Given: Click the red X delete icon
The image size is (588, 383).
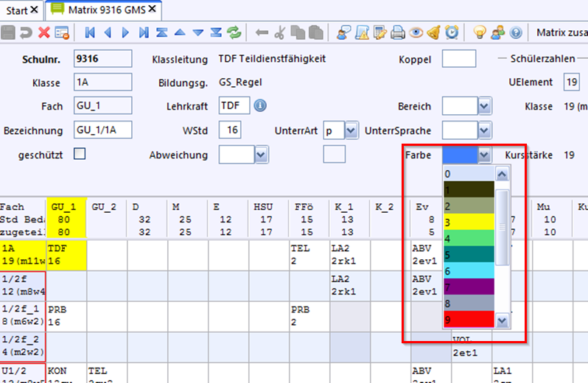Looking at the screenshot, I should 44,32.
